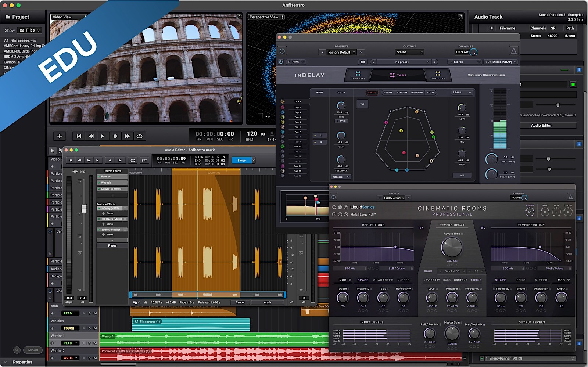This screenshot has height=367, width=588.
Task: Go to previous InDelay Factory Default preset
Action: coord(323,52)
